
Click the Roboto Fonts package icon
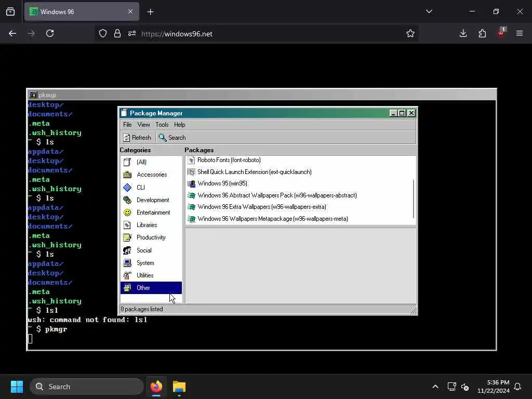pyautogui.click(x=191, y=160)
